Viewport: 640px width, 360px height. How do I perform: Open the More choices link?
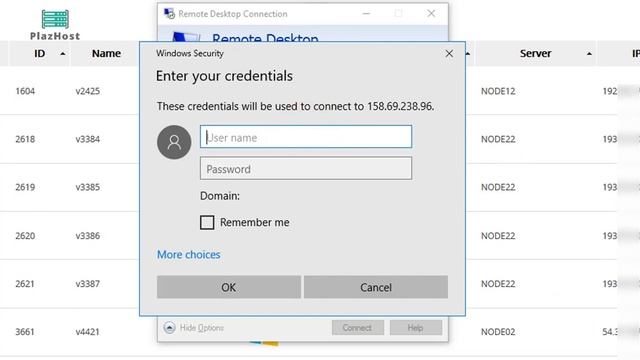[x=189, y=255]
